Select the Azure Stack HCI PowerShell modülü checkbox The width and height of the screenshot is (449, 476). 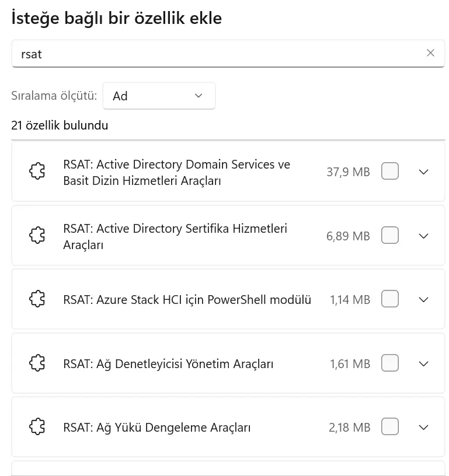click(x=389, y=299)
